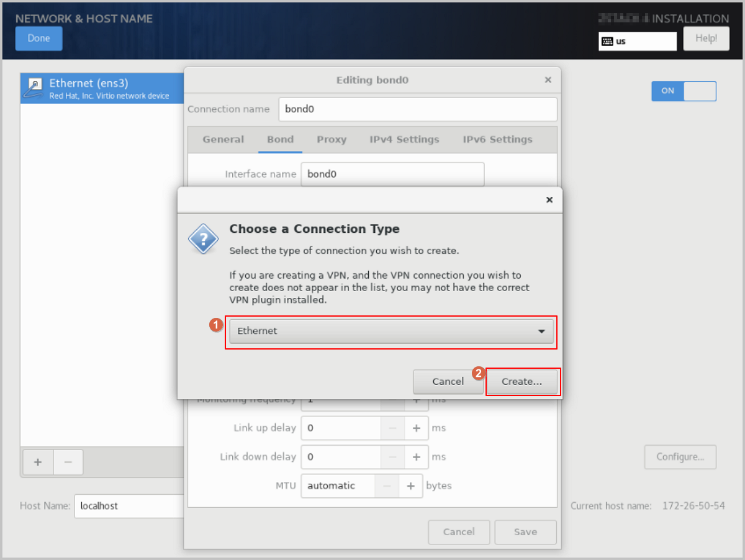Open the Proxy tab
The width and height of the screenshot is (745, 560).
click(332, 140)
